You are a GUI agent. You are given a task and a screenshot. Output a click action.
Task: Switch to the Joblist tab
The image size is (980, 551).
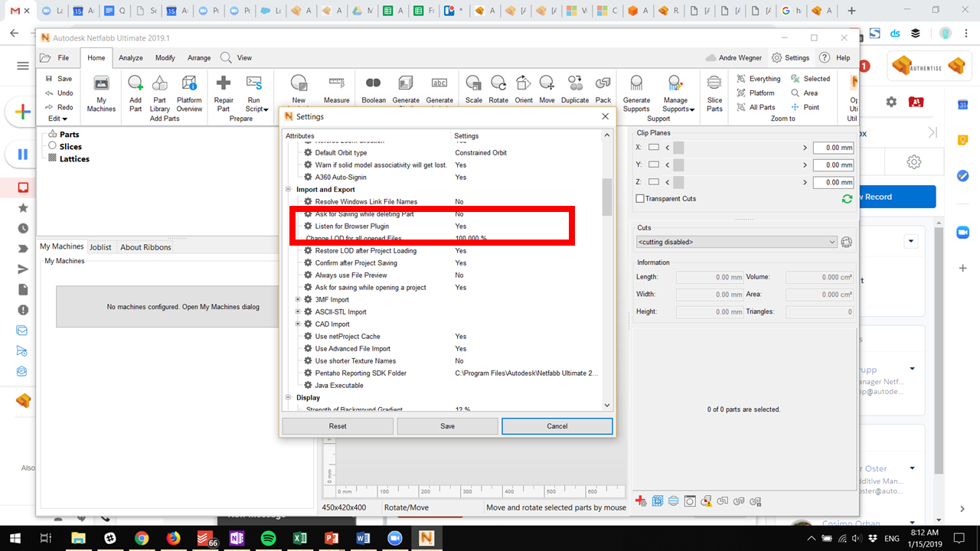100,247
